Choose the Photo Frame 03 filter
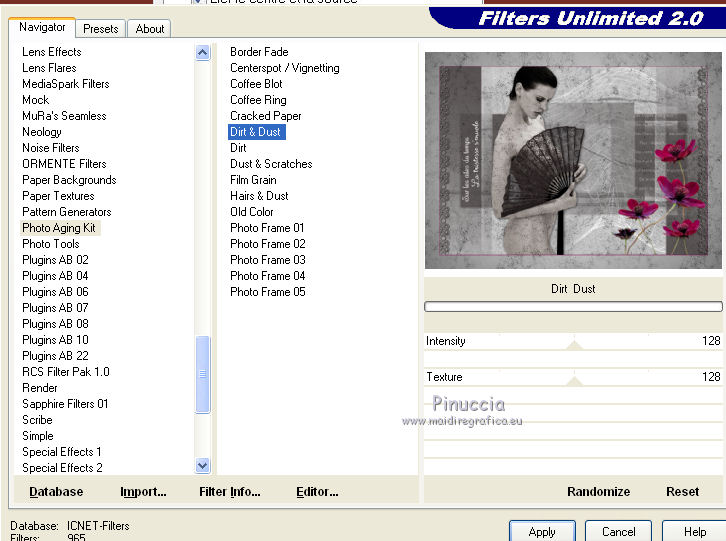726x541 pixels. click(268, 260)
